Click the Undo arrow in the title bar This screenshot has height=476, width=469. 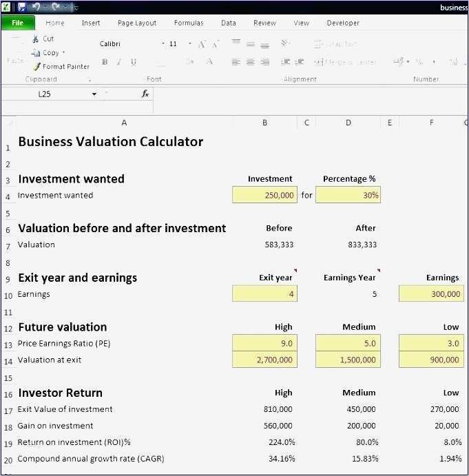tap(36, 6)
